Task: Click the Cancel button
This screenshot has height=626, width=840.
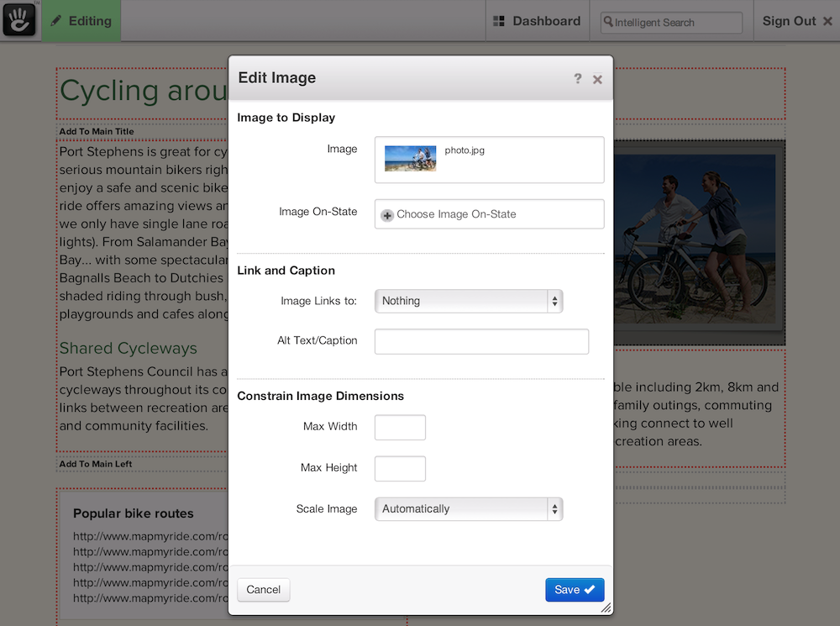Action: (x=264, y=590)
